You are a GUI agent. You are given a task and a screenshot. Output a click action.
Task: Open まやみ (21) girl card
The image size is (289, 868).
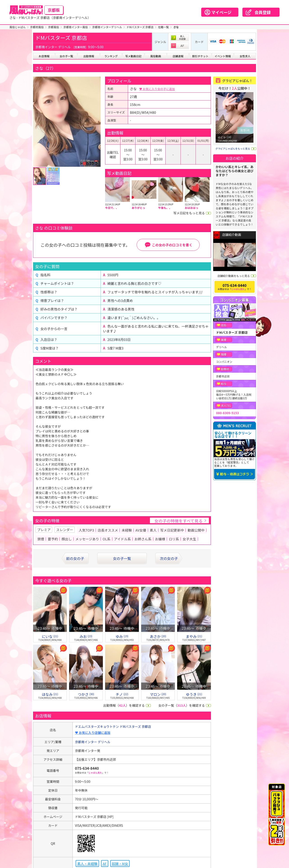194,614
